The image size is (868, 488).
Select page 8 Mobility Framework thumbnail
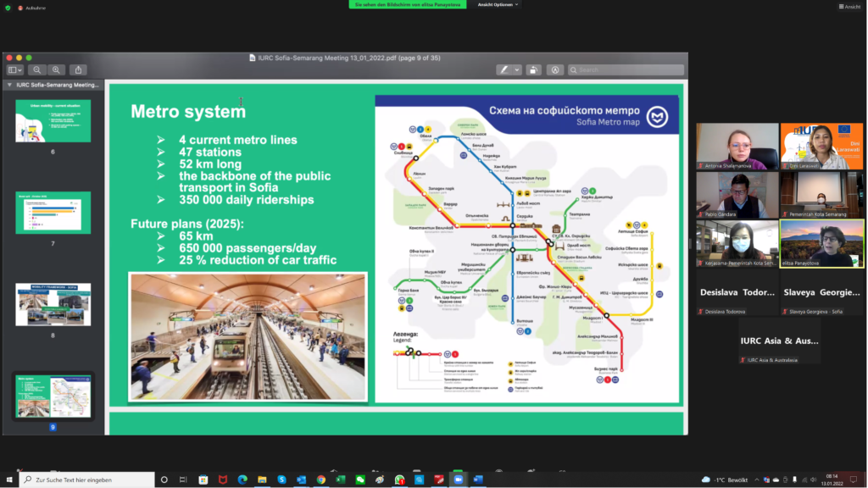[x=53, y=304]
